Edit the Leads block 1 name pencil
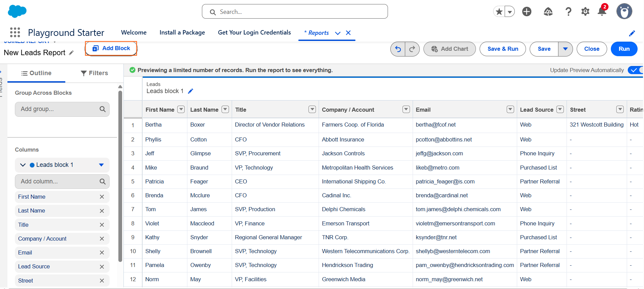Viewport: 644px width, 289px height. (x=190, y=91)
